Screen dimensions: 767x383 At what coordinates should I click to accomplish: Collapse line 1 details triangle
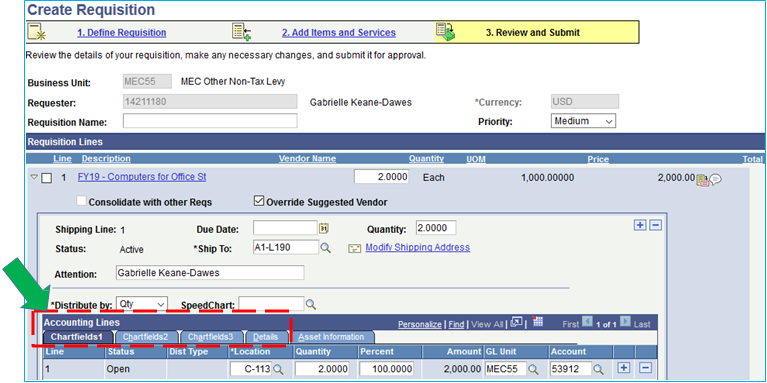coord(34,178)
